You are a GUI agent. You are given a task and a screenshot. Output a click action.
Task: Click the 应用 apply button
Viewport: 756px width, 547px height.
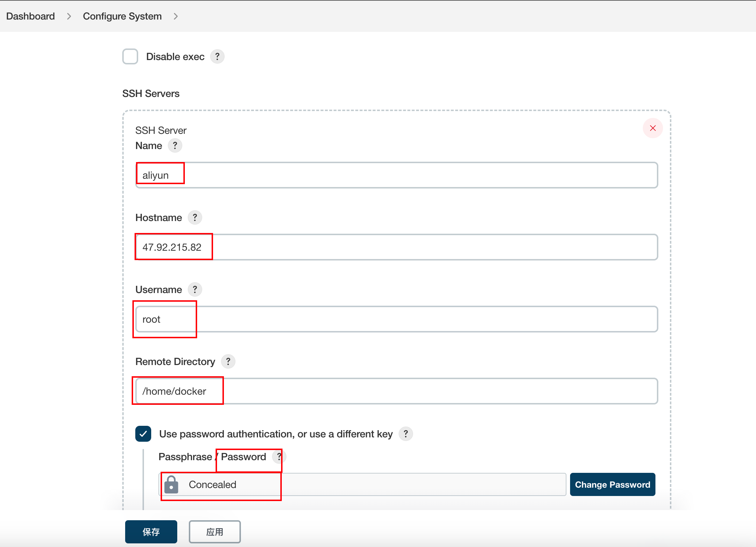[x=215, y=532]
